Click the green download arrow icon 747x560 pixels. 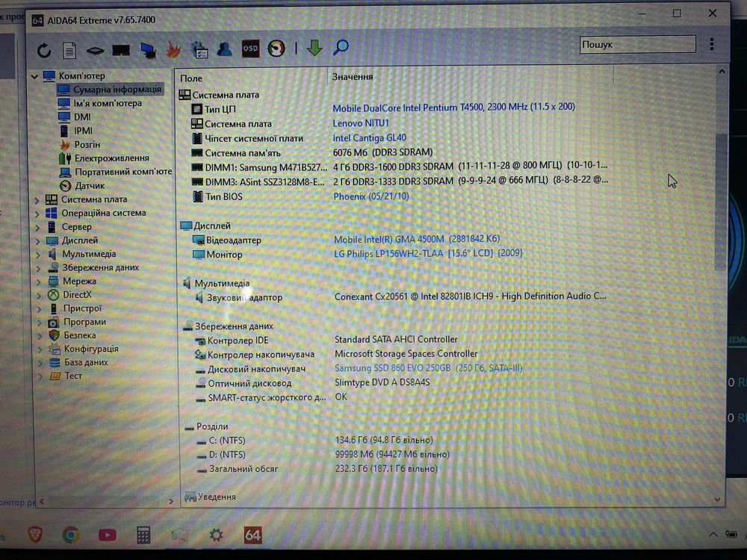(x=314, y=48)
